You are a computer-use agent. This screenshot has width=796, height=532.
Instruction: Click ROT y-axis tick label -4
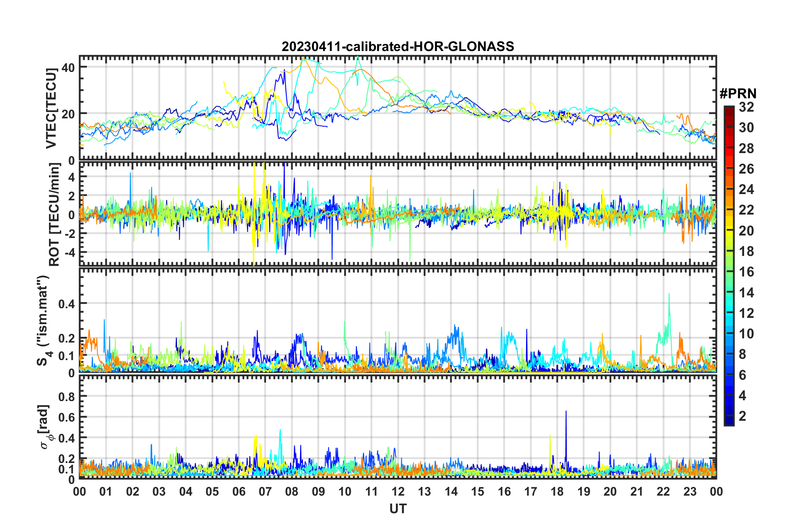[69, 253]
